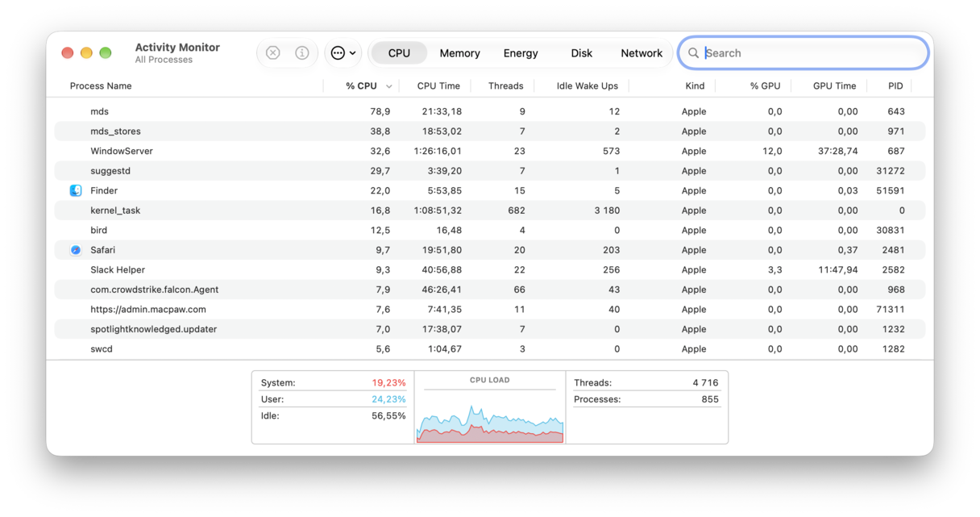Click the 12,0 GPU percentage of WindowServer
This screenshot has height=517, width=980.
773,152
